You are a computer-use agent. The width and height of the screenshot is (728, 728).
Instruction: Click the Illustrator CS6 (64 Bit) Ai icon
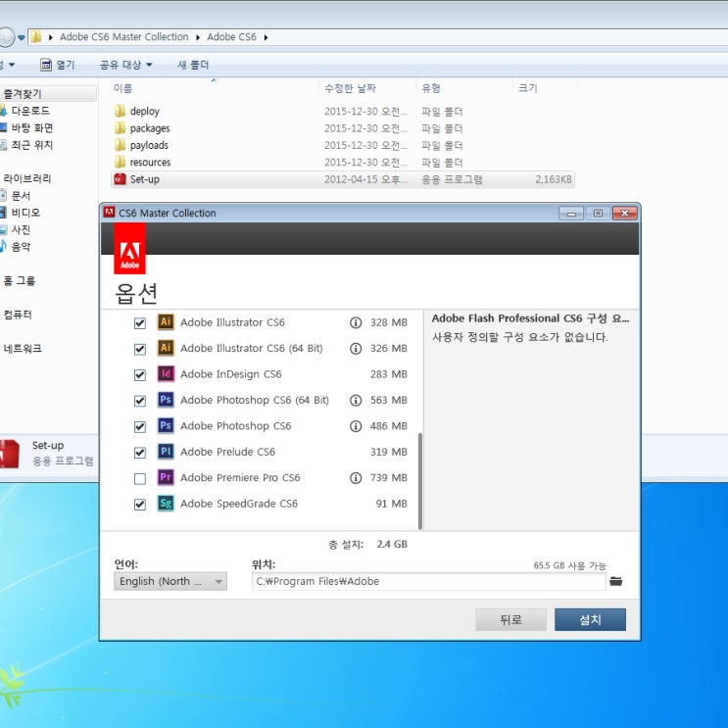pos(166,348)
